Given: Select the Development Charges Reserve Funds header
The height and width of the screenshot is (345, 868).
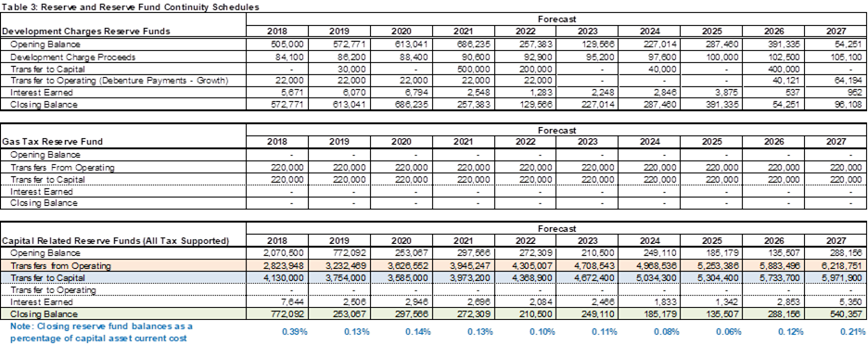Looking at the screenshot, I should 86,31.
